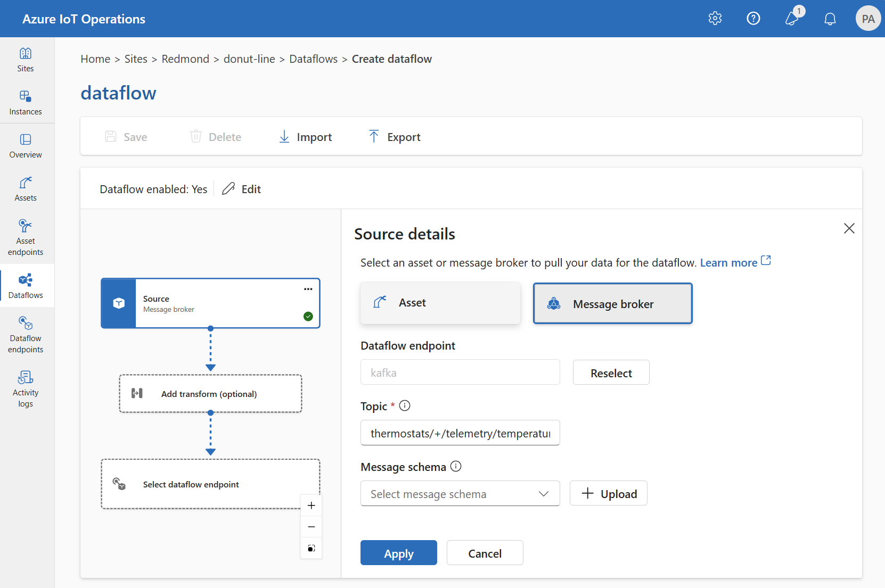Open Overview in sidebar
The image size is (885, 588).
coord(26,146)
